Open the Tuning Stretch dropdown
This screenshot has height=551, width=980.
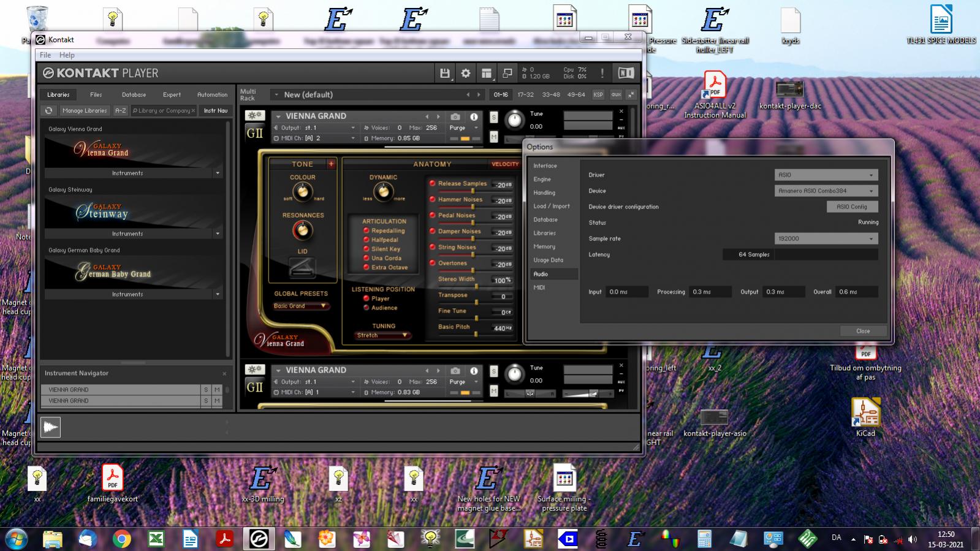(x=382, y=335)
